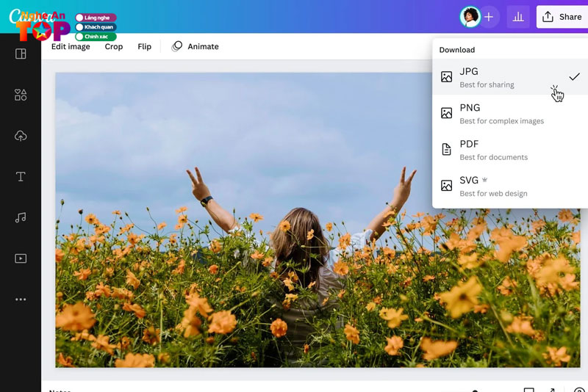Viewport: 588px width, 392px height.
Task: Open the Elements shapes icon in sidebar
Action: [21, 95]
